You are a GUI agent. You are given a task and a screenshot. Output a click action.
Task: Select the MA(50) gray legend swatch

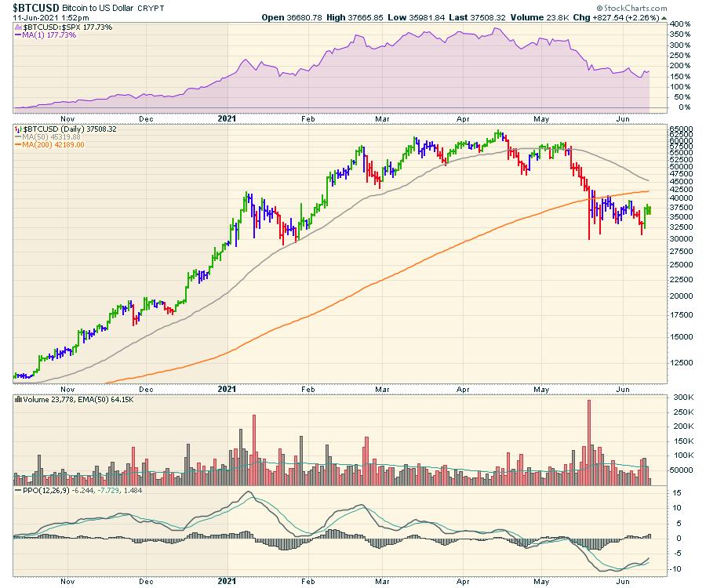19,136
